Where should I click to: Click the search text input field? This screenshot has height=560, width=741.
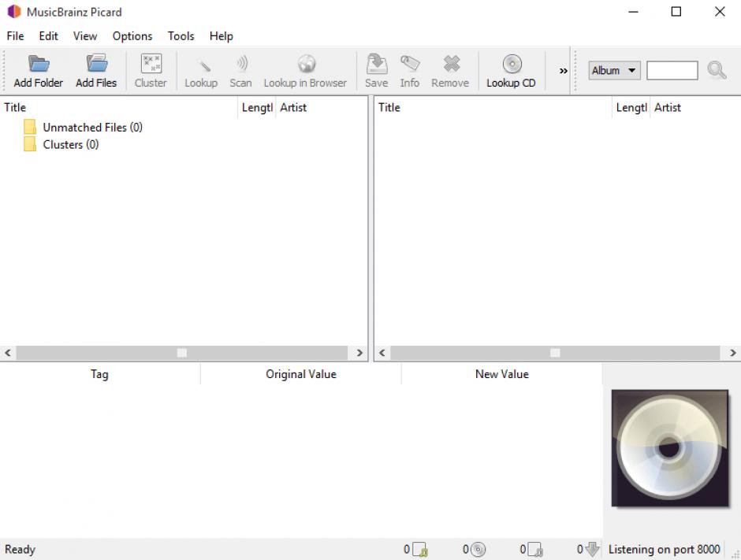click(672, 71)
